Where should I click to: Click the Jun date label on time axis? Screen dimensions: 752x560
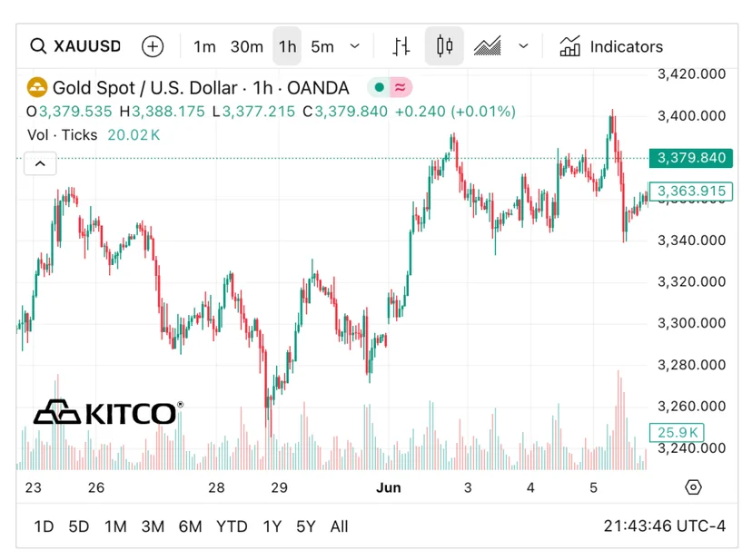(388, 487)
